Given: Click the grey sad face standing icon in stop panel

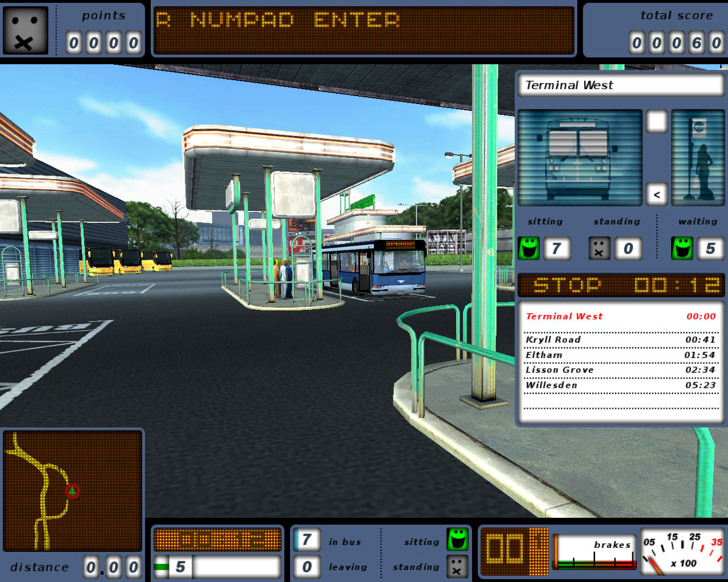Looking at the screenshot, I should click(x=599, y=248).
